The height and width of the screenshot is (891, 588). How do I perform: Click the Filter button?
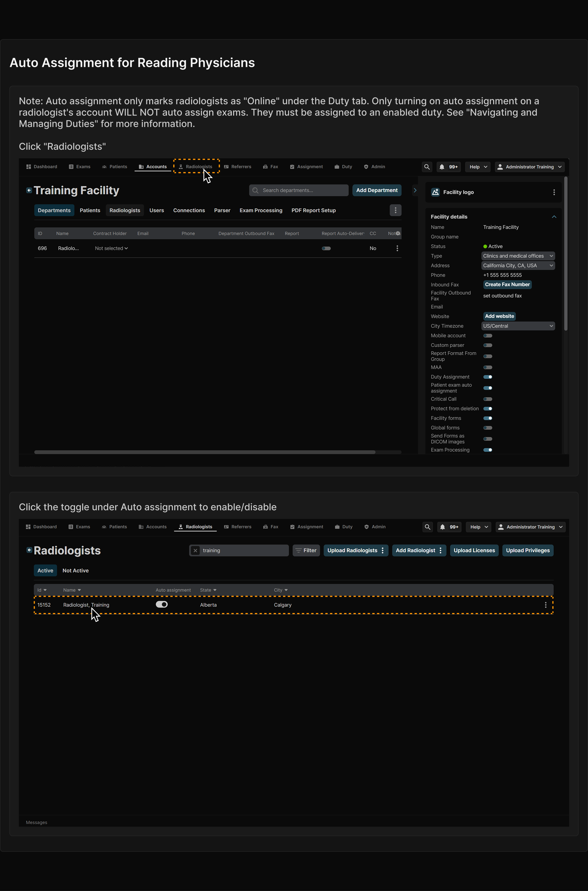click(306, 550)
